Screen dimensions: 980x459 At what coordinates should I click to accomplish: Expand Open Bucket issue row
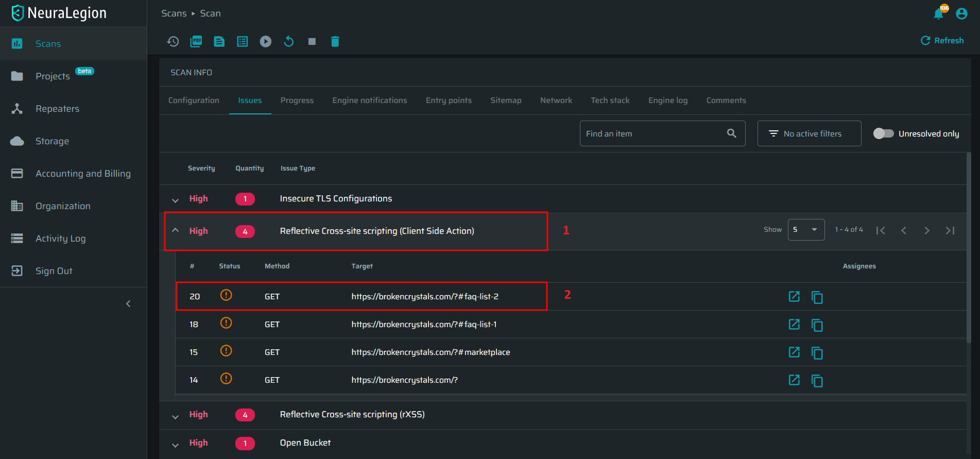point(176,445)
